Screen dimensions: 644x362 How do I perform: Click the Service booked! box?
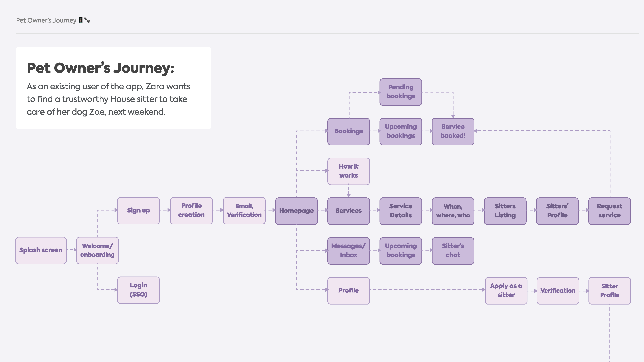pyautogui.click(x=453, y=131)
